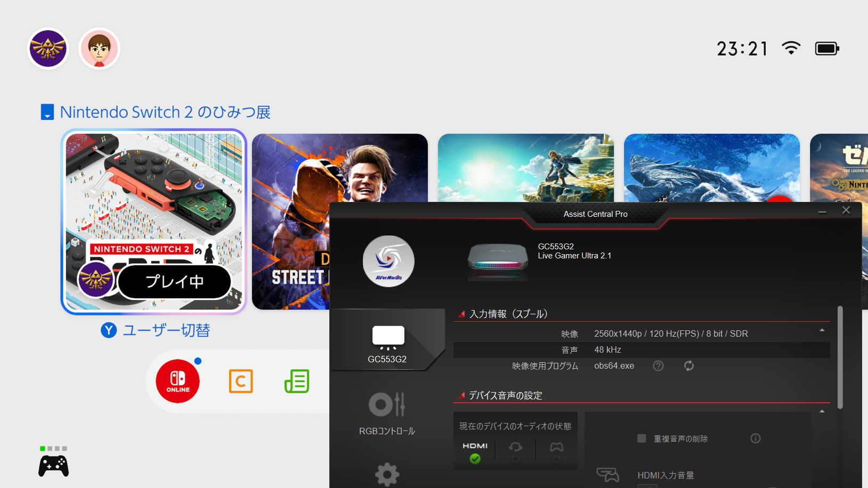Open the gear settings icon in sidebar
This screenshot has height=488, width=868.
click(387, 474)
